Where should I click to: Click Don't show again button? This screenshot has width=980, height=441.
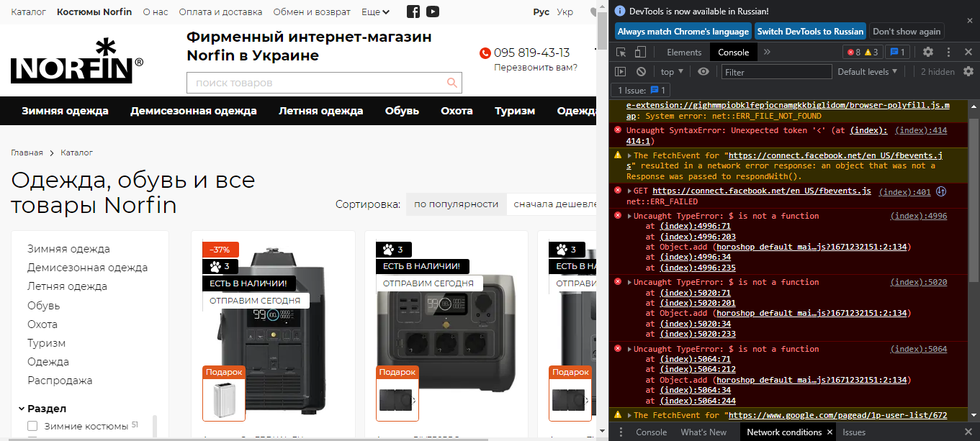[x=907, y=31]
